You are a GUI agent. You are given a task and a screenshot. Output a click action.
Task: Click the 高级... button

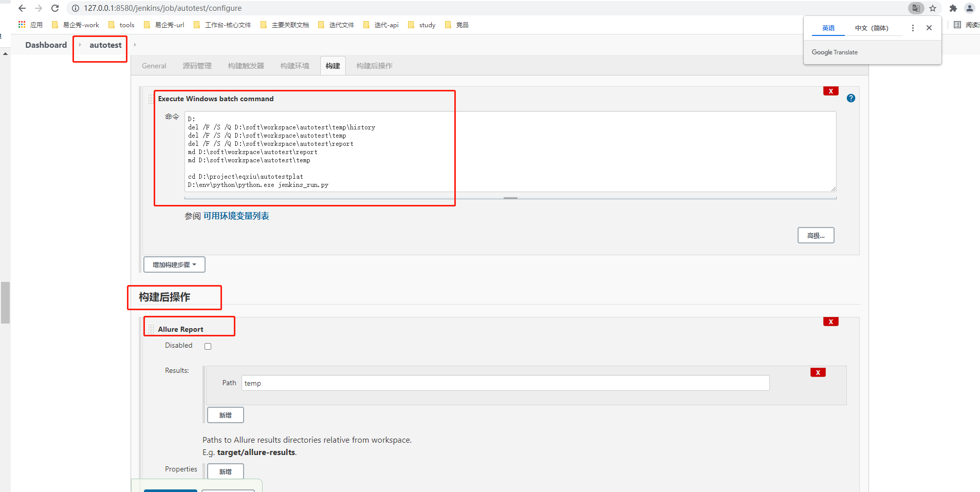(x=816, y=235)
